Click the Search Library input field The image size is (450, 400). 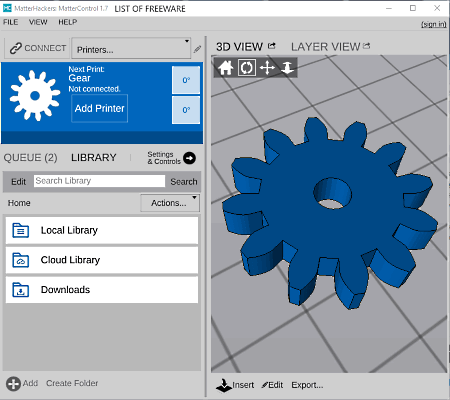99,181
